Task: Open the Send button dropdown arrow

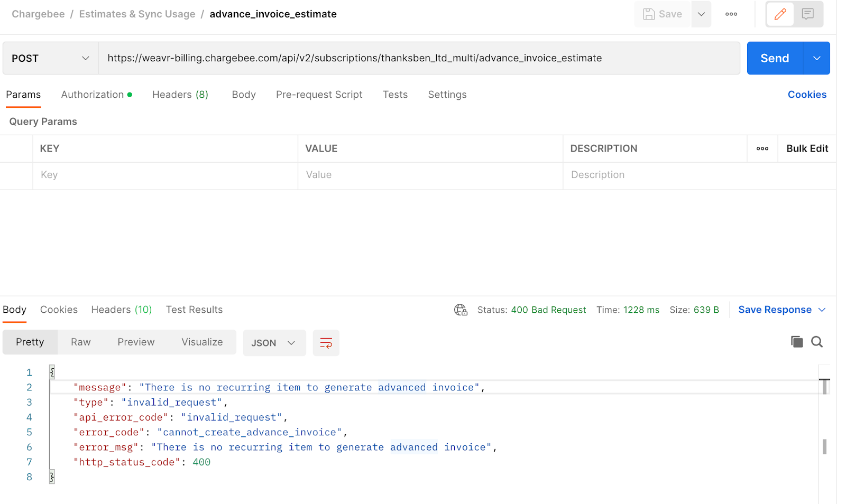Action: point(816,58)
